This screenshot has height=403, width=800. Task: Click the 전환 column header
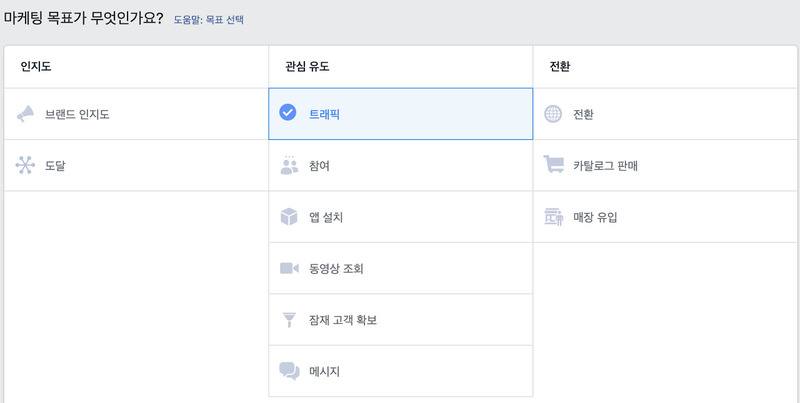click(560, 67)
